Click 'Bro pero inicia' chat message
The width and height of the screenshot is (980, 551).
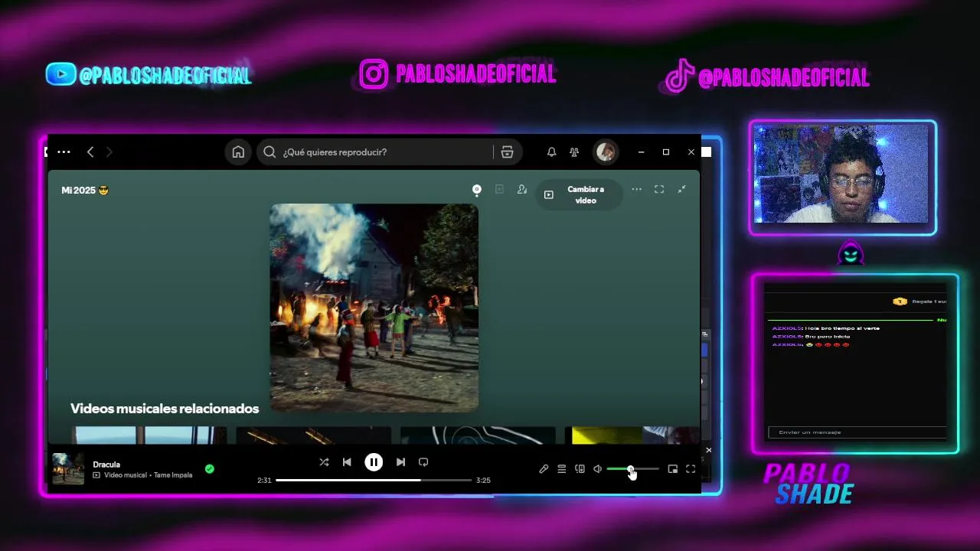[x=827, y=337]
